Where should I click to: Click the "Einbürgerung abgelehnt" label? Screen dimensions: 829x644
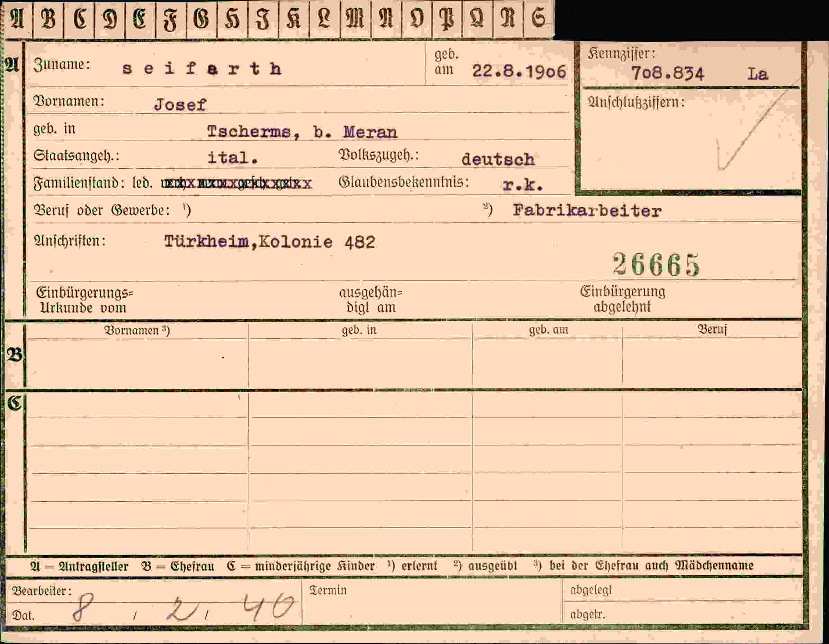pos(623,299)
